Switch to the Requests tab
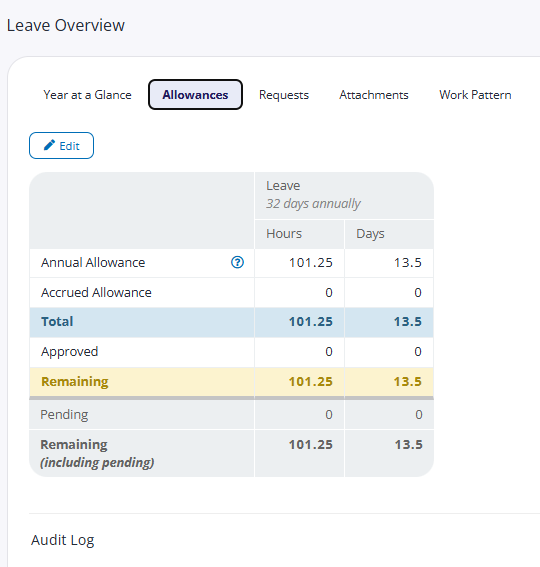The width and height of the screenshot is (540, 567). pos(284,95)
